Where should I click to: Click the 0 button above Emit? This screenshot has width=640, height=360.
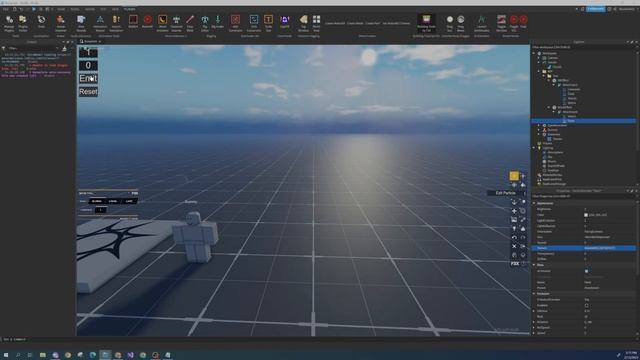pyautogui.click(x=88, y=65)
